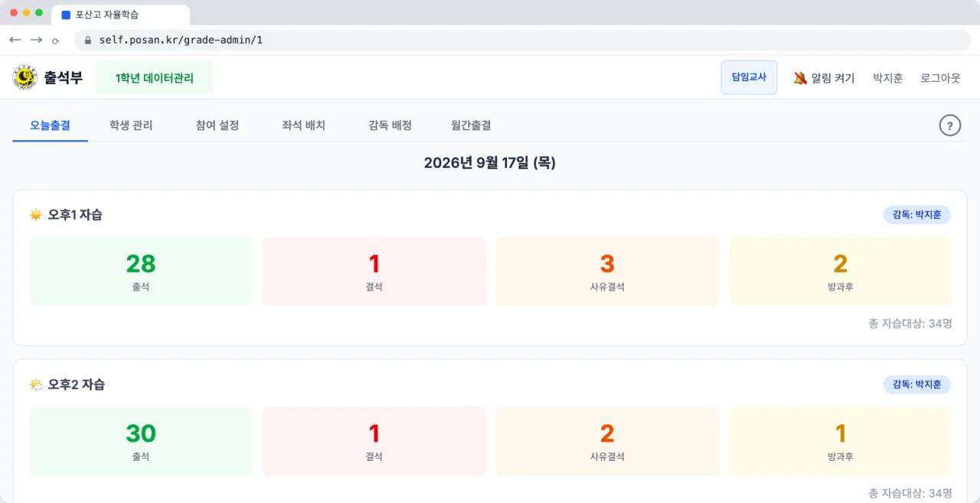Open the 3 사유결석 card in 오후1 자습

click(607, 272)
